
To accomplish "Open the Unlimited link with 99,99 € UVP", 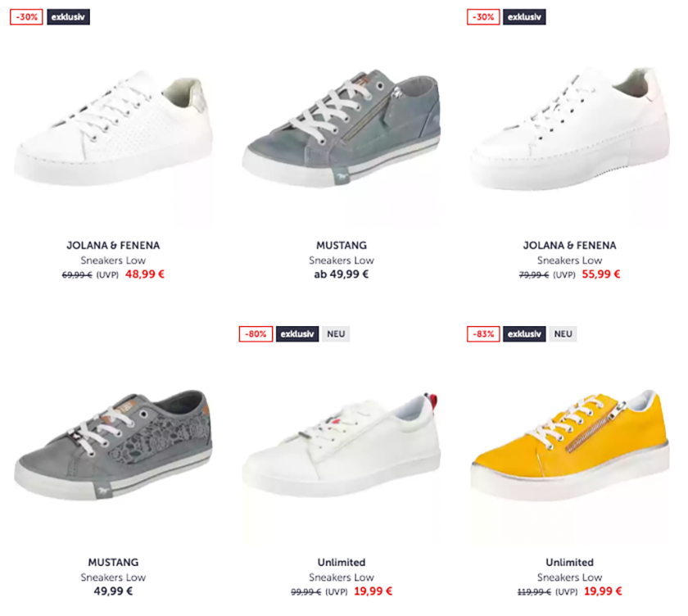I will click(x=342, y=562).
